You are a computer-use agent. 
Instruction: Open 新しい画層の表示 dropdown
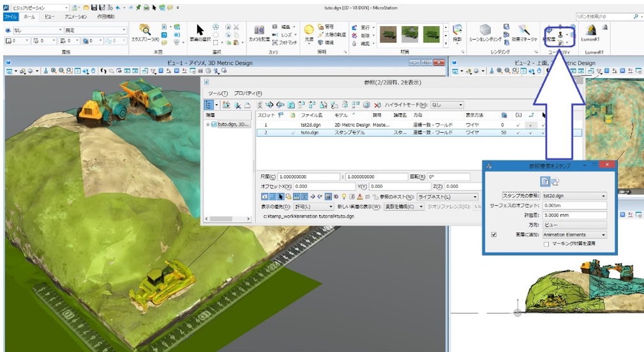click(x=404, y=206)
